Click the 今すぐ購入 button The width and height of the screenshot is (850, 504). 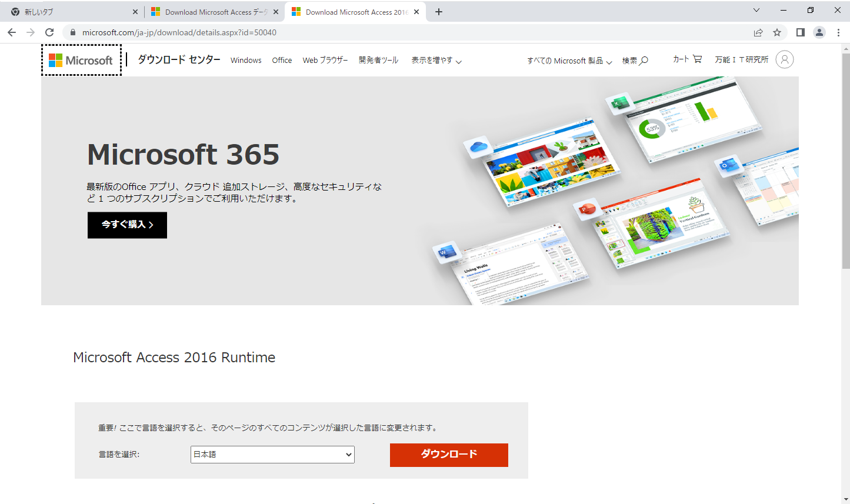tap(127, 225)
